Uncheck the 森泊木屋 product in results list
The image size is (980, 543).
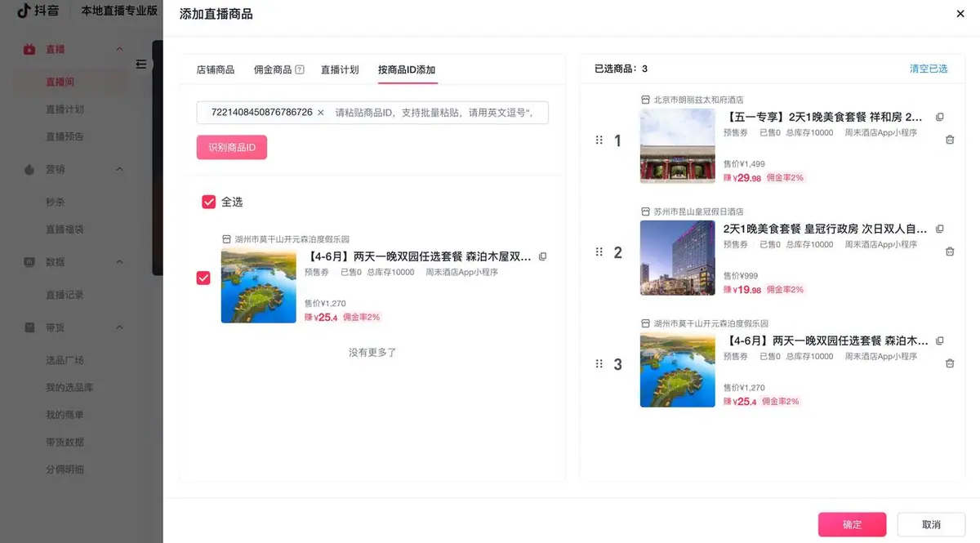click(x=203, y=278)
